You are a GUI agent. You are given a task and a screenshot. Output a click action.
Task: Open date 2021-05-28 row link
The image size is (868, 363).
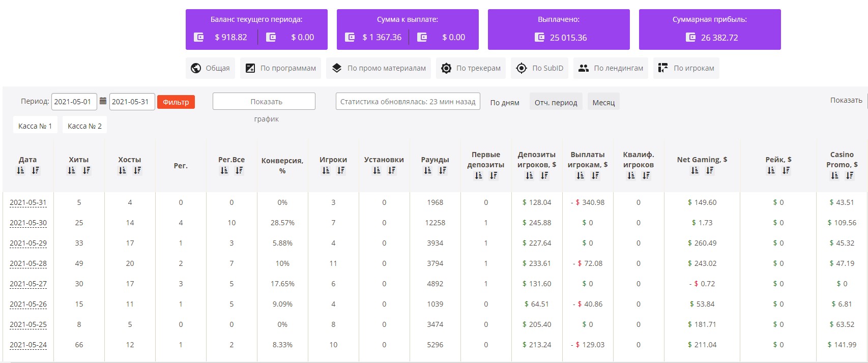[28, 263]
